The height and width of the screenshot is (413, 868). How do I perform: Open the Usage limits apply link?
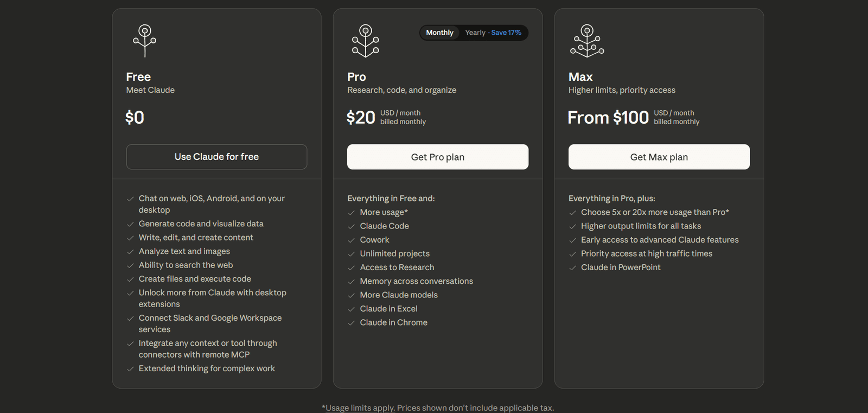358,408
